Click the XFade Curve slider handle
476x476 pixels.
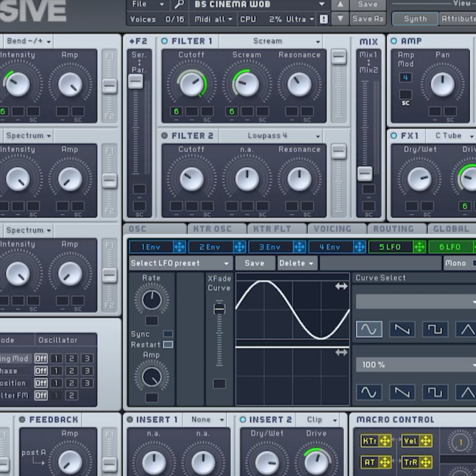pos(220,309)
